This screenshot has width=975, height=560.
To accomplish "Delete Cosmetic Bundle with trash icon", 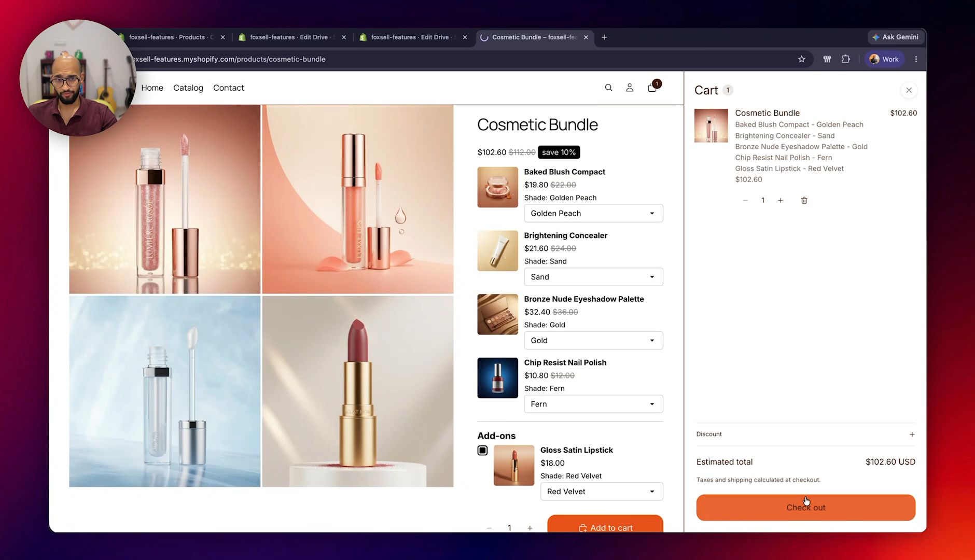I will 804,200.
